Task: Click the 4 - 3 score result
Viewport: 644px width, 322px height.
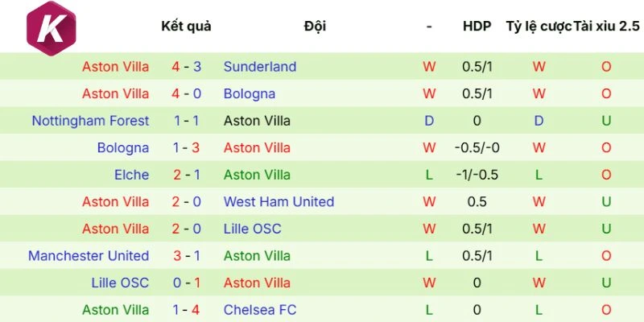Action: coord(186,67)
